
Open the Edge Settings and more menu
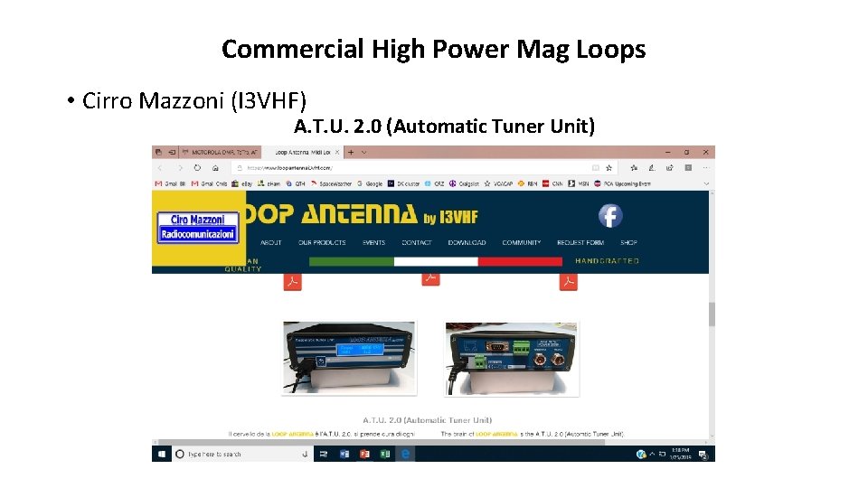(x=705, y=168)
